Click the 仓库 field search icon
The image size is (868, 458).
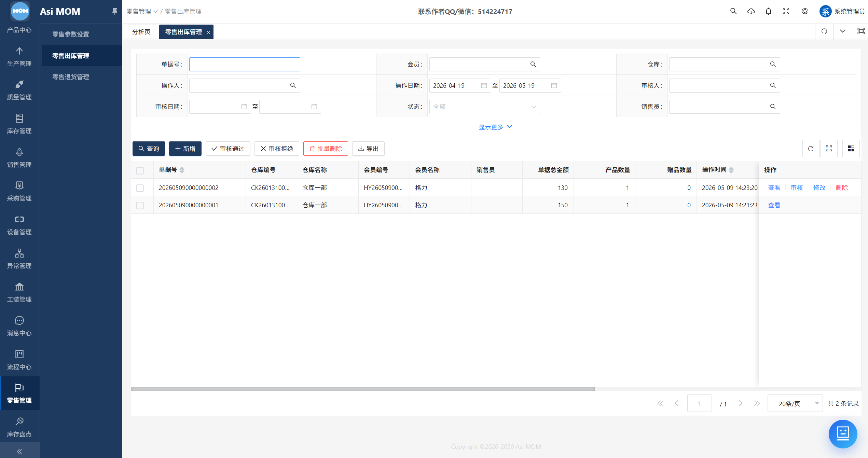(x=773, y=64)
